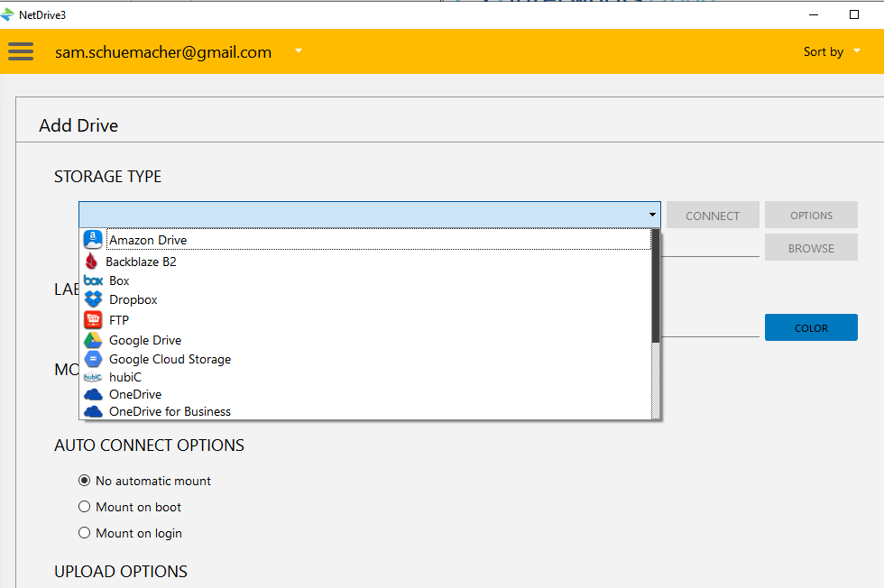Click the CONNECT button
Viewport: 884px width, 588px height.
point(713,215)
